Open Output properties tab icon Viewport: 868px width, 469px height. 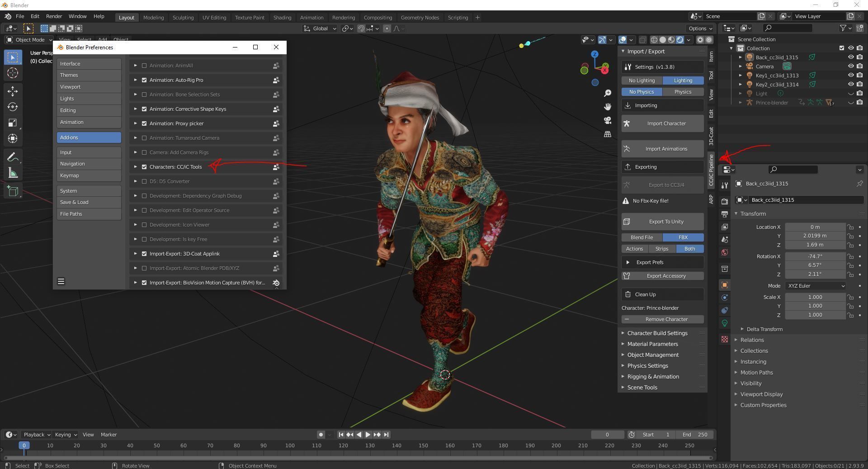coord(725,214)
